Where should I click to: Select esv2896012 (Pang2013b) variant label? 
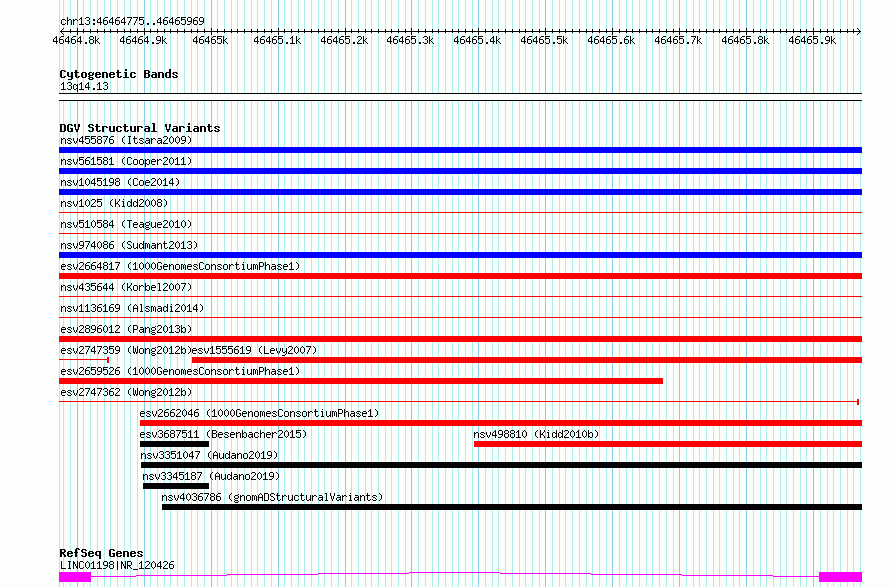(x=126, y=329)
